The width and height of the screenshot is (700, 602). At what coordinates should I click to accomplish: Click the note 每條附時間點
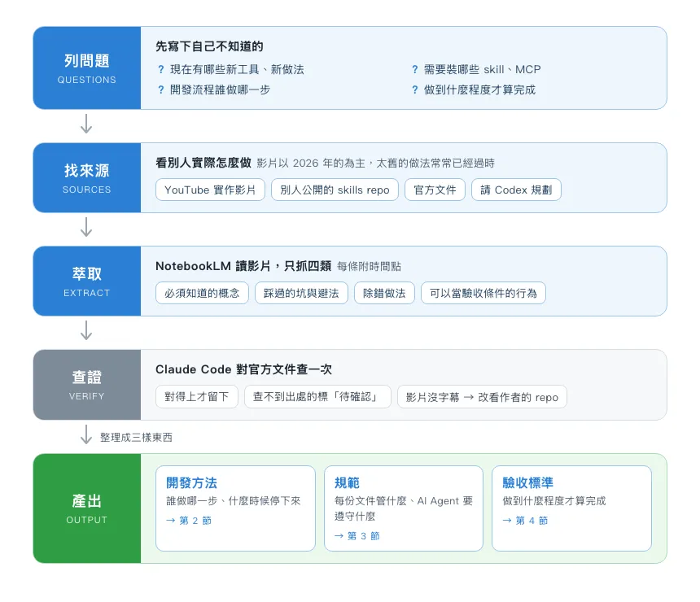(370, 267)
